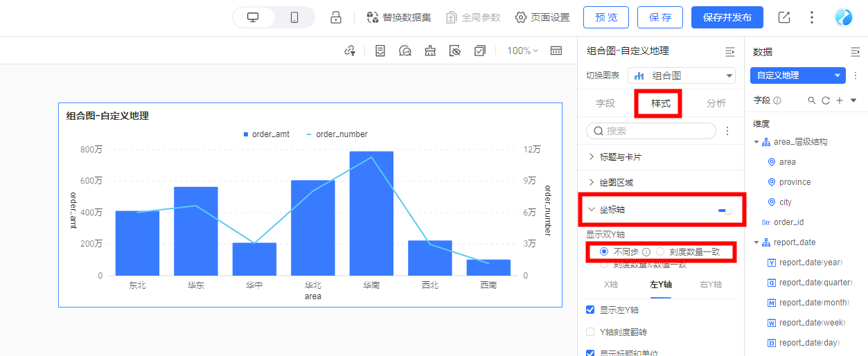Search fields using magnifier icon in data panel
868x356 pixels.
click(x=812, y=100)
